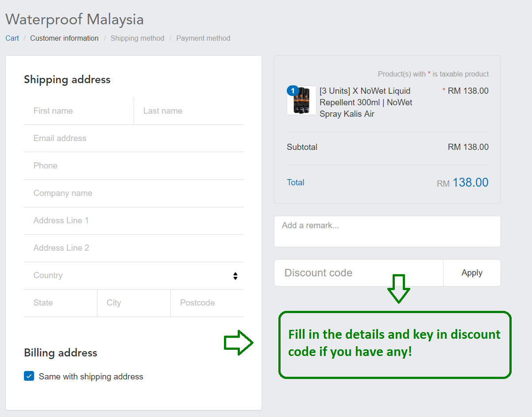Focus the Discount code field
The height and width of the screenshot is (417, 532).
(x=359, y=273)
